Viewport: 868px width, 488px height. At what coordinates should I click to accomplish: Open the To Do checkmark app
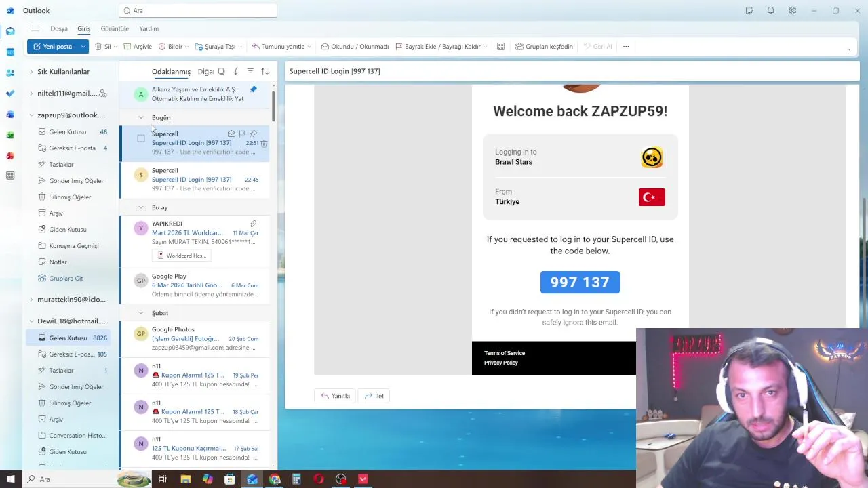coord(10,94)
